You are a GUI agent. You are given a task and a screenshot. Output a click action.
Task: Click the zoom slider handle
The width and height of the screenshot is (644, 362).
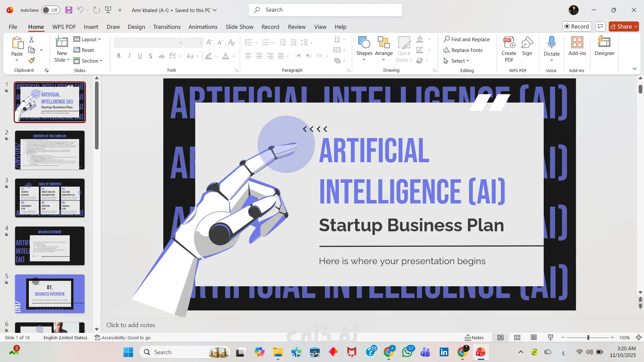point(588,338)
